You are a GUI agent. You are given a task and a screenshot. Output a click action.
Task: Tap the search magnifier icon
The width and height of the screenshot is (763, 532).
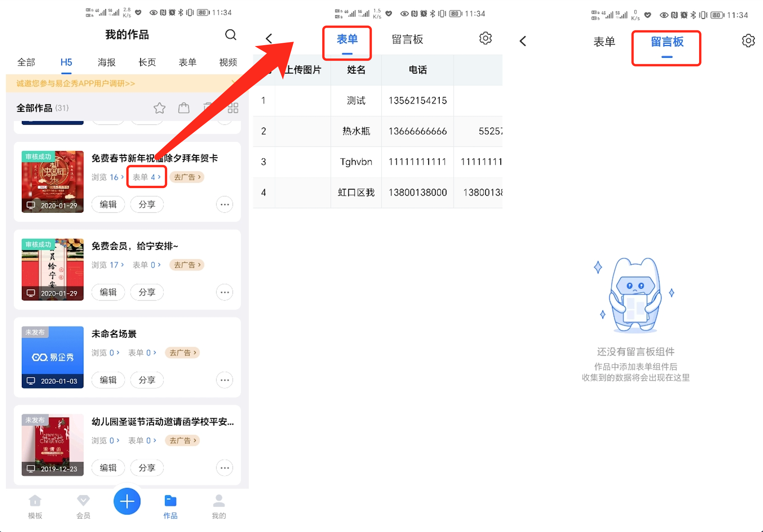[230, 35]
